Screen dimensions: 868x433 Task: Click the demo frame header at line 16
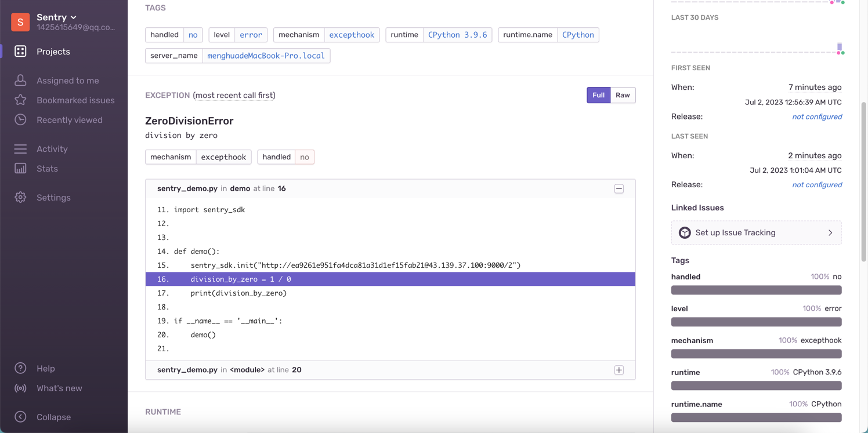[x=390, y=189]
